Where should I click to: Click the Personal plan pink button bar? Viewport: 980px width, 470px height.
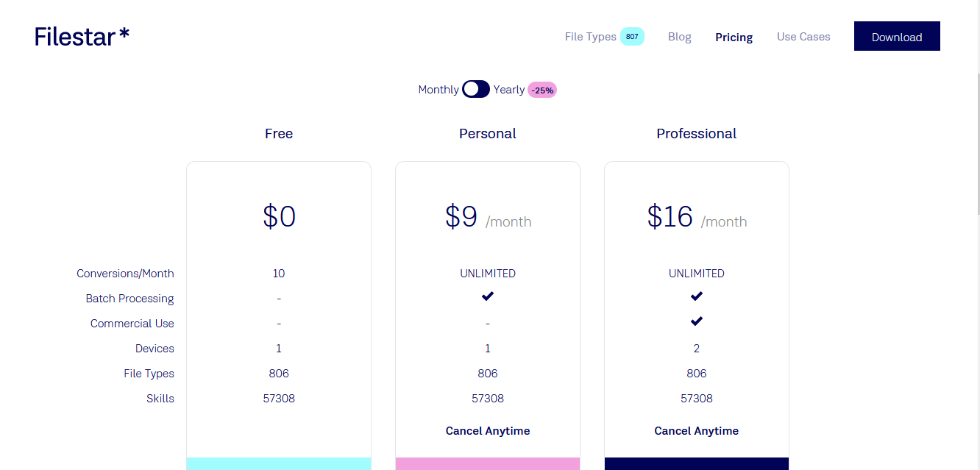488,463
